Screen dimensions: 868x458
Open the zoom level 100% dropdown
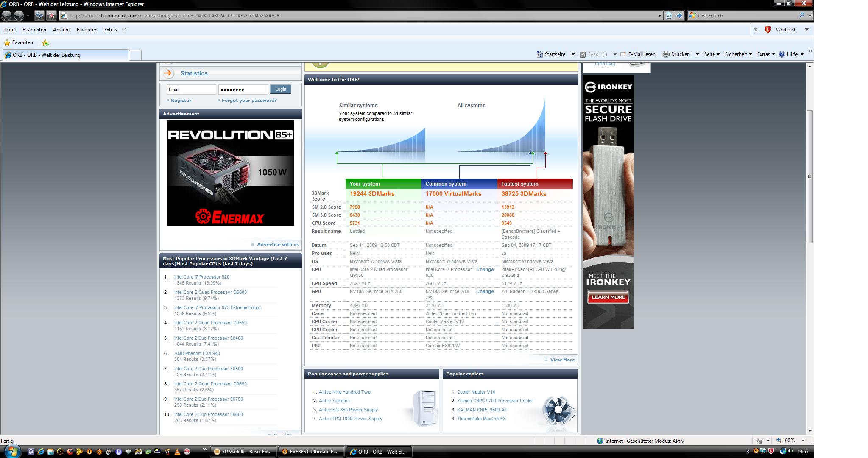(x=802, y=441)
